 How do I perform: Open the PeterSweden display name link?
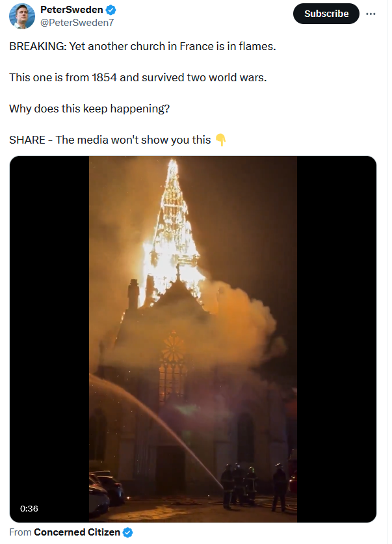pos(72,10)
